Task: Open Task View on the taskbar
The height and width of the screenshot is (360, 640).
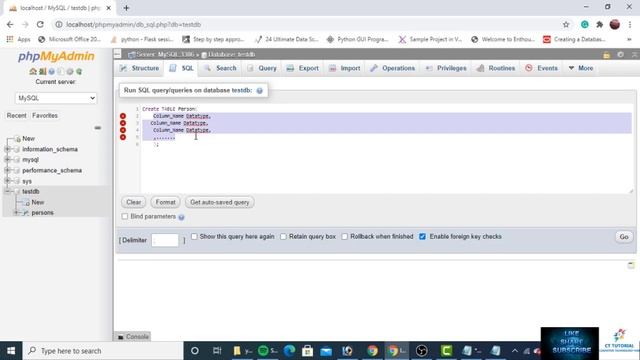Action: click(217, 351)
